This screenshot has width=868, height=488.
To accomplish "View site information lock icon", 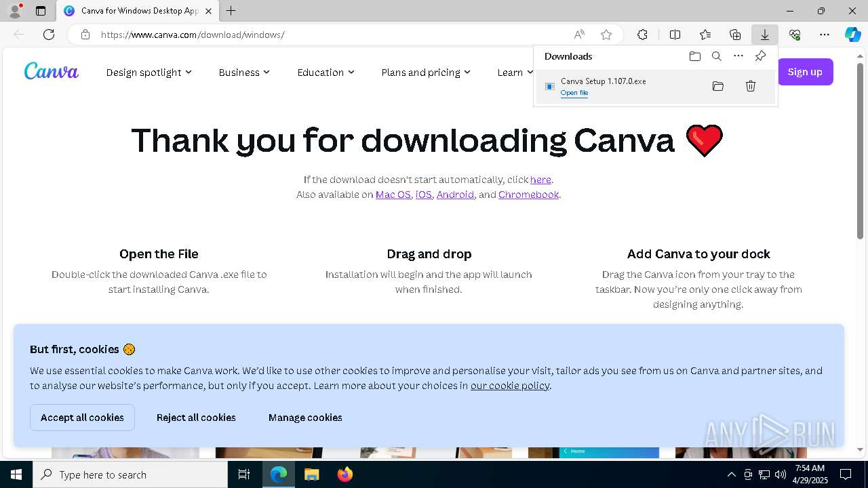I will pyautogui.click(x=85, y=35).
